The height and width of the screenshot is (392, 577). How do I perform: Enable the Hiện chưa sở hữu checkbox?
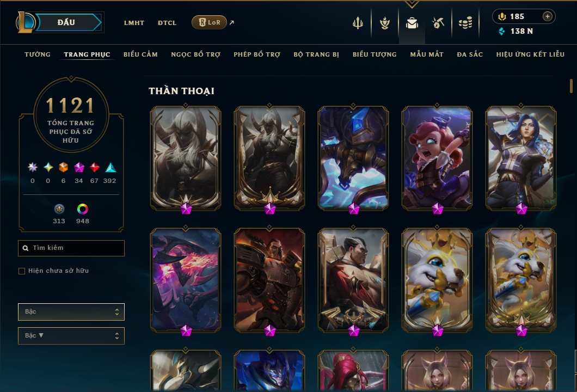tap(22, 271)
